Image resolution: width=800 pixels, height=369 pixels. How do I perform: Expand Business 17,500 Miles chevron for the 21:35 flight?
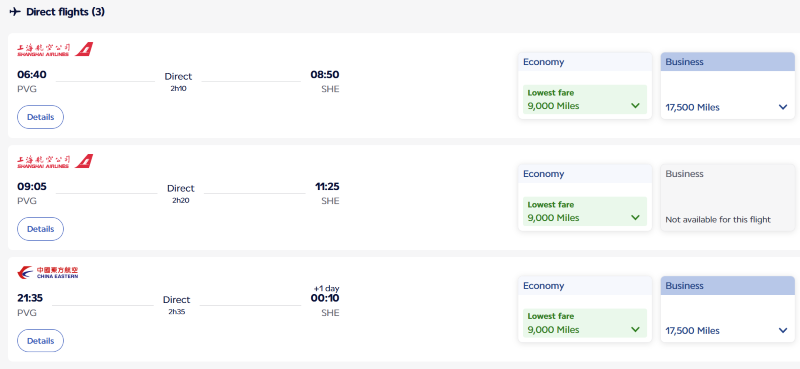[x=783, y=331]
